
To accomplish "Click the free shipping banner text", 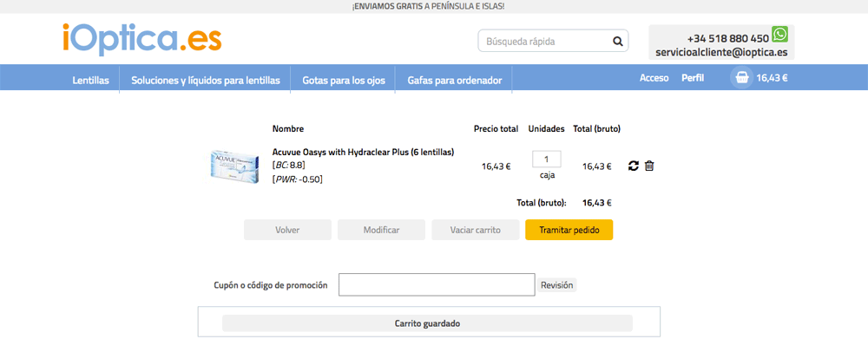I will tap(428, 6).
